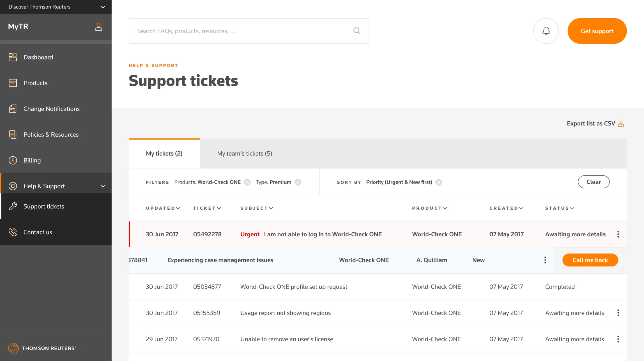Click the New status cell
The height and width of the screenshot is (361, 644).
(x=478, y=260)
